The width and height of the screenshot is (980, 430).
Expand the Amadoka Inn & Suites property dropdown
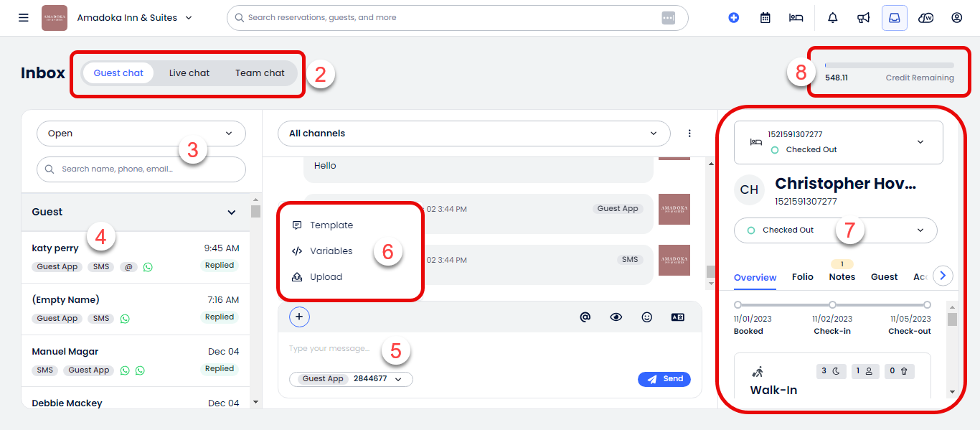pos(189,18)
